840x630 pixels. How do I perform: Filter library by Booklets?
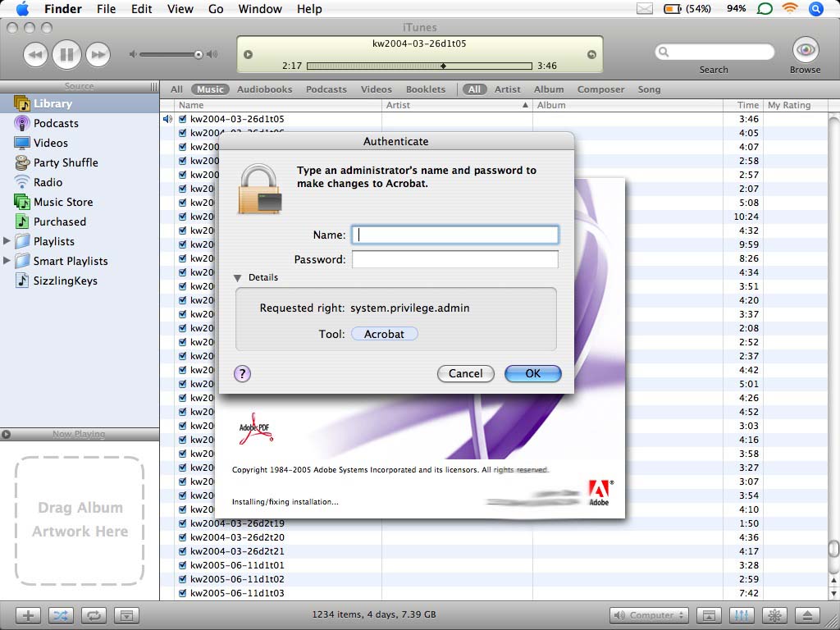(426, 89)
